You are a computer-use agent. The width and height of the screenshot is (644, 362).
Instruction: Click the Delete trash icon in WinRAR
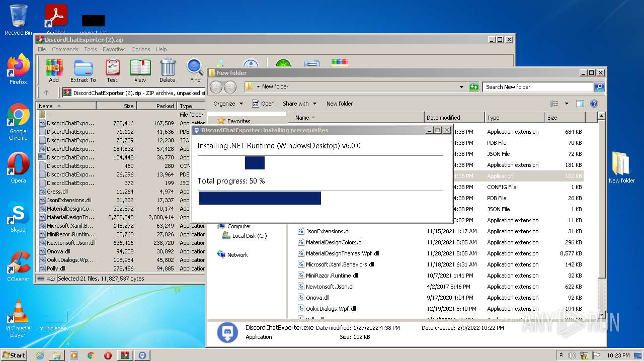click(x=168, y=70)
